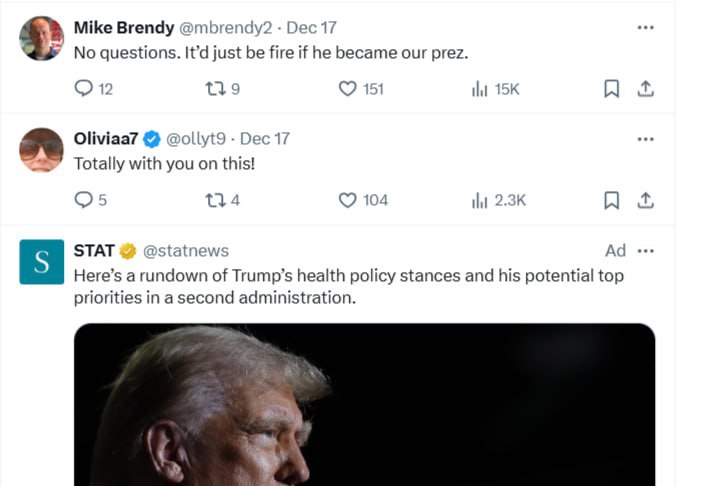Like Mike Brendy's tweet

click(x=348, y=89)
